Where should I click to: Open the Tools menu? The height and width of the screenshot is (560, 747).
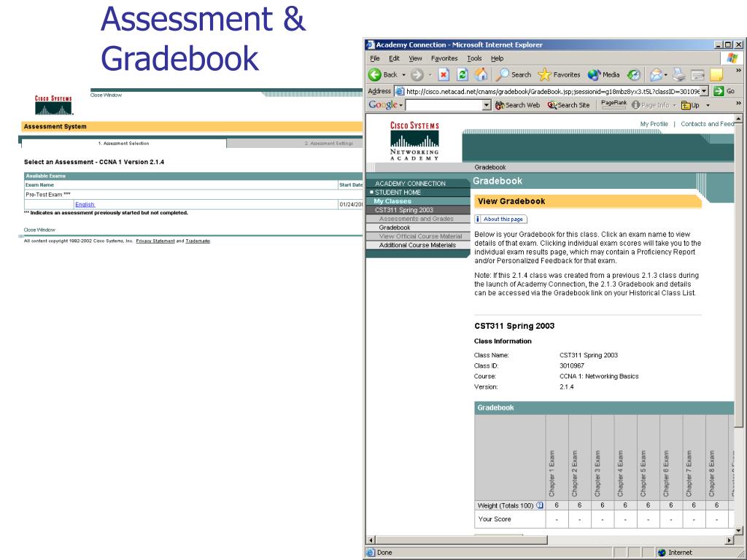(474, 58)
